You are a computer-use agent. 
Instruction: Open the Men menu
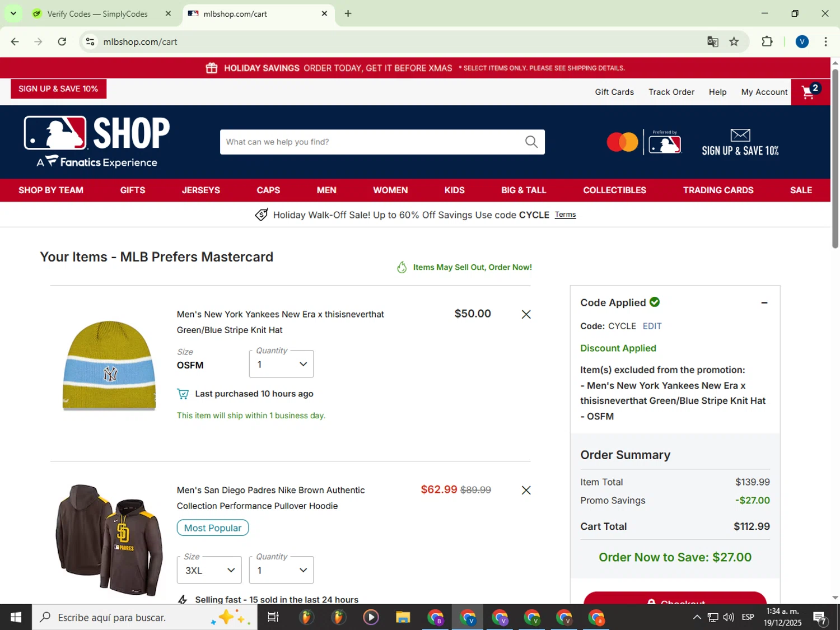pyautogui.click(x=326, y=190)
